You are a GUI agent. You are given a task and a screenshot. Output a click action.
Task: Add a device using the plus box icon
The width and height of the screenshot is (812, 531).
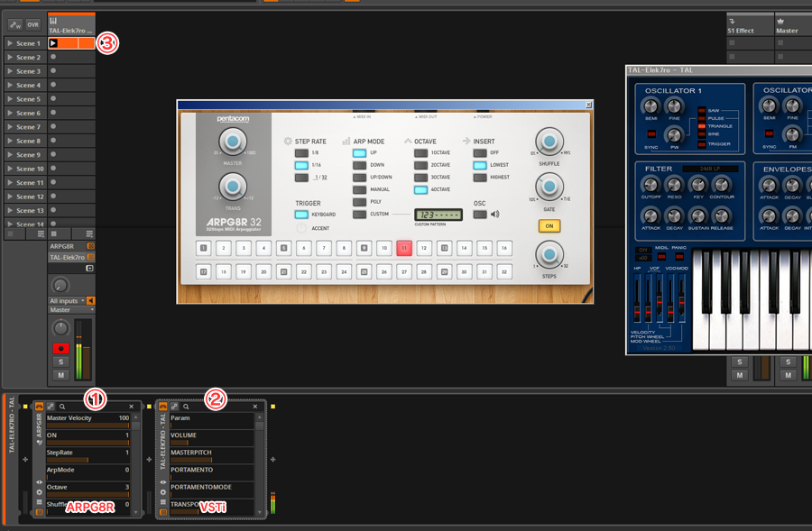pyautogui.click(x=89, y=268)
